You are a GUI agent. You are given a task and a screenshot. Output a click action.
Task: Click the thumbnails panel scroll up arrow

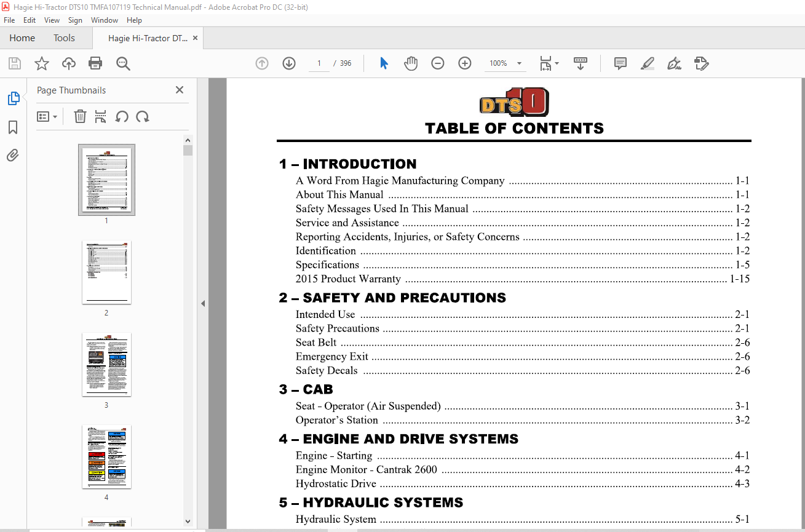188,140
